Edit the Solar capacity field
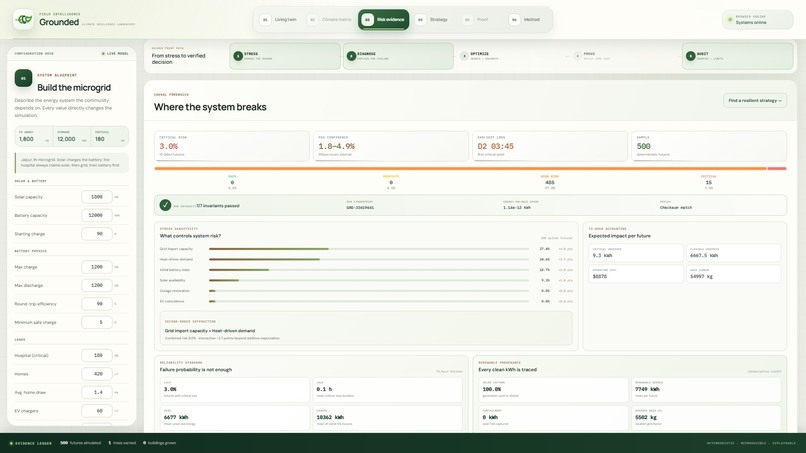This screenshot has width=806, height=453. [x=97, y=197]
